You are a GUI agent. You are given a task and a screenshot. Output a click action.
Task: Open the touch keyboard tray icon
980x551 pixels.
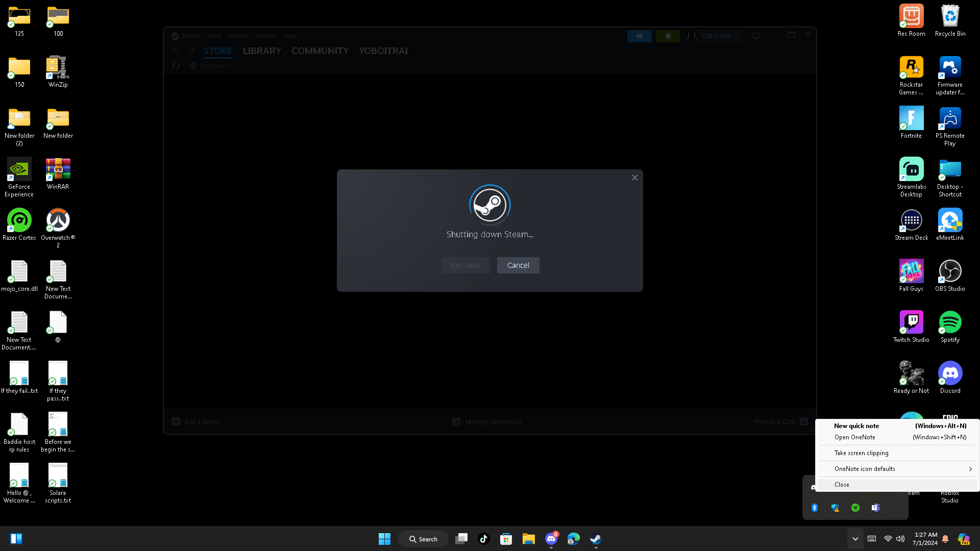pos(872,539)
